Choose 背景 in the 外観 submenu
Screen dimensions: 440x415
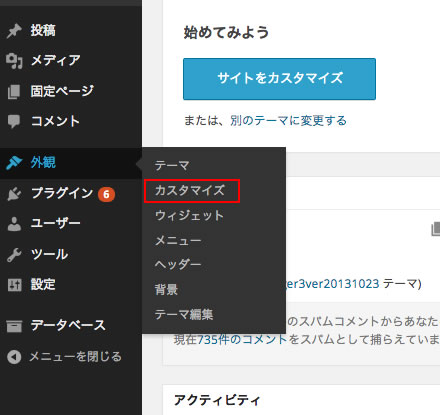pyautogui.click(x=166, y=290)
